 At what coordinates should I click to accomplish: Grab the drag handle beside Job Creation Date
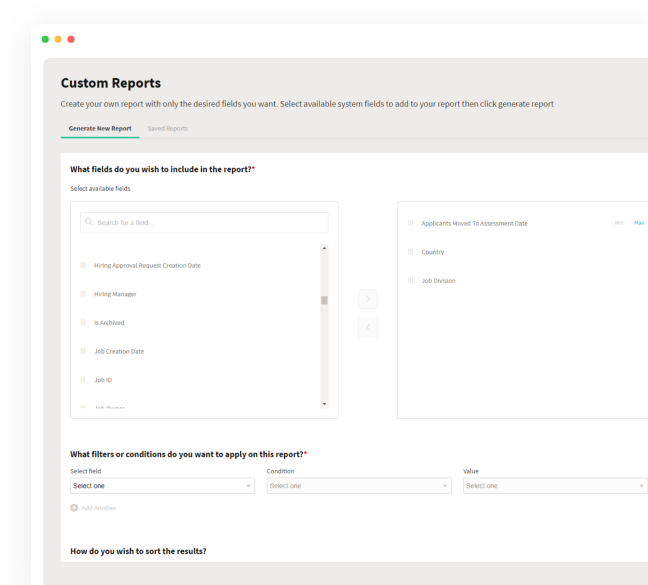[83, 351]
